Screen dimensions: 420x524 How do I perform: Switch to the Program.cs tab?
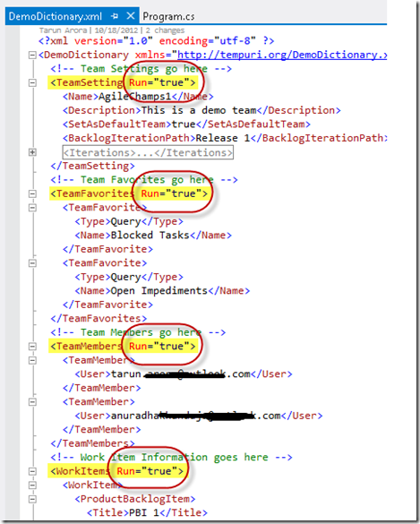[x=168, y=16]
